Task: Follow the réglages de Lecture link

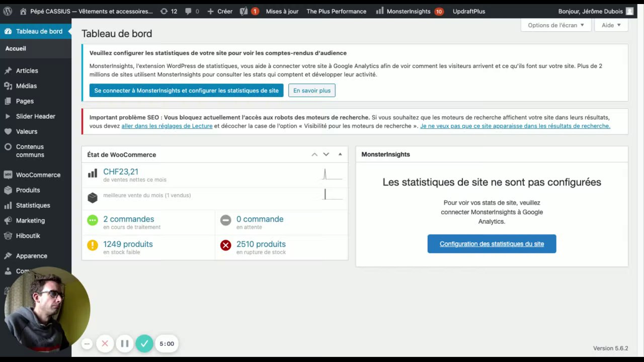Action: click(167, 126)
